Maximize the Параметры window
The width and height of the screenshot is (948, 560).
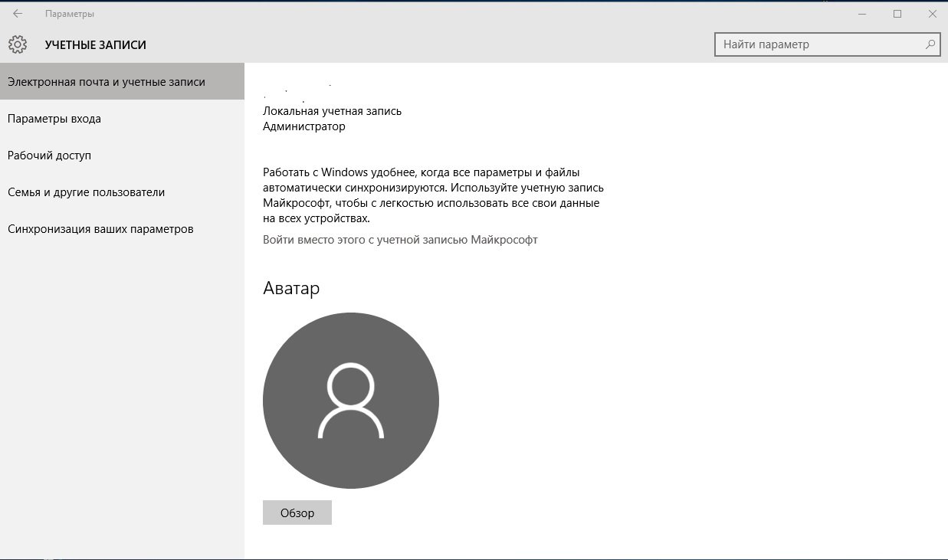click(x=897, y=14)
